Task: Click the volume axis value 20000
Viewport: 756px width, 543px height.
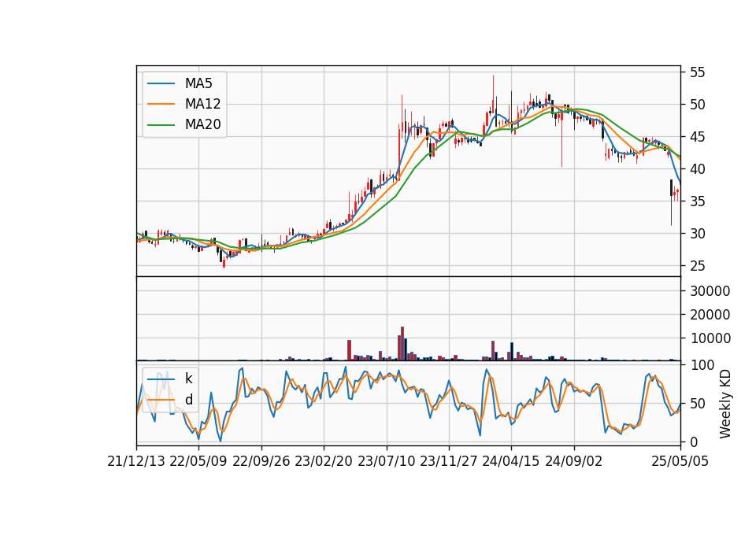Action: (x=710, y=315)
